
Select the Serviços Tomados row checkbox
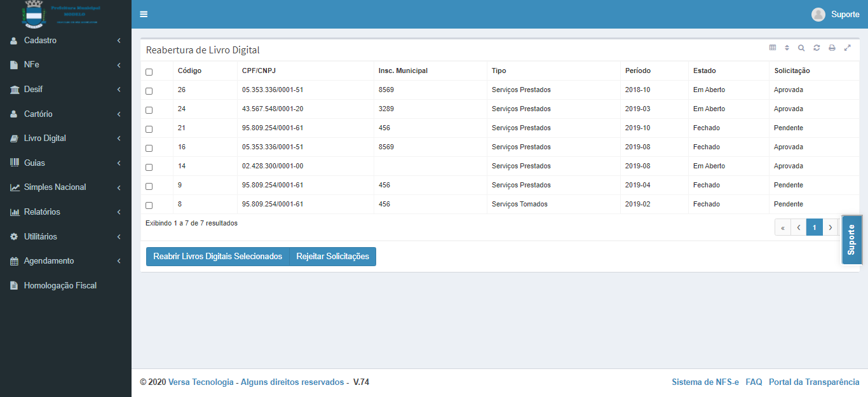pos(149,205)
